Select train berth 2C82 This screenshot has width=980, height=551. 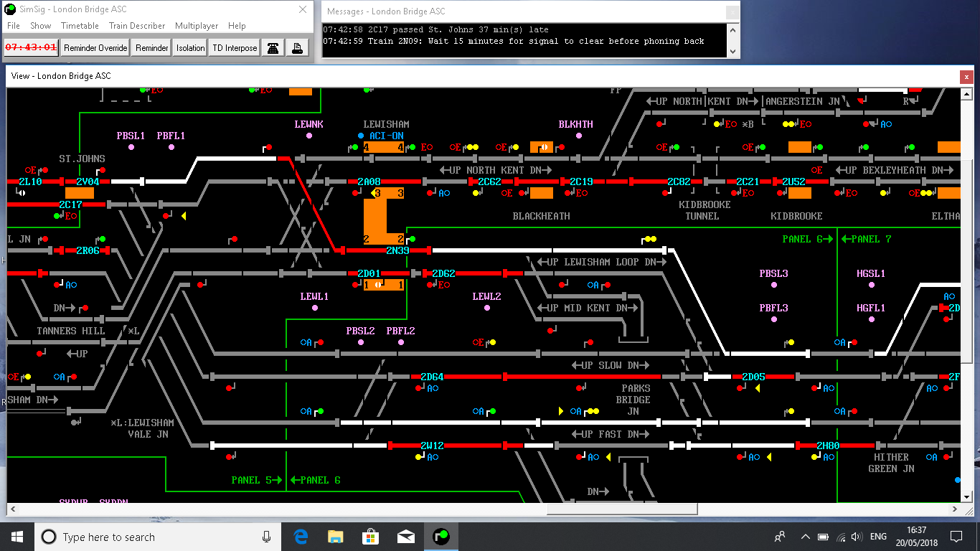[679, 182]
